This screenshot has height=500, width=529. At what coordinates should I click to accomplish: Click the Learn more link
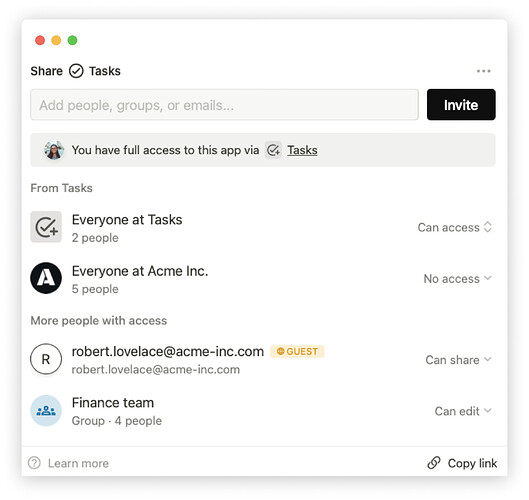[78, 463]
